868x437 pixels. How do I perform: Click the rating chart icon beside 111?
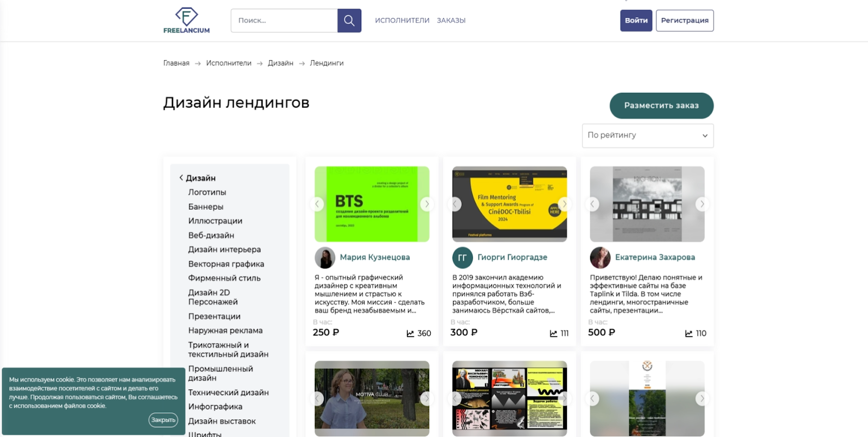point(553,333)
